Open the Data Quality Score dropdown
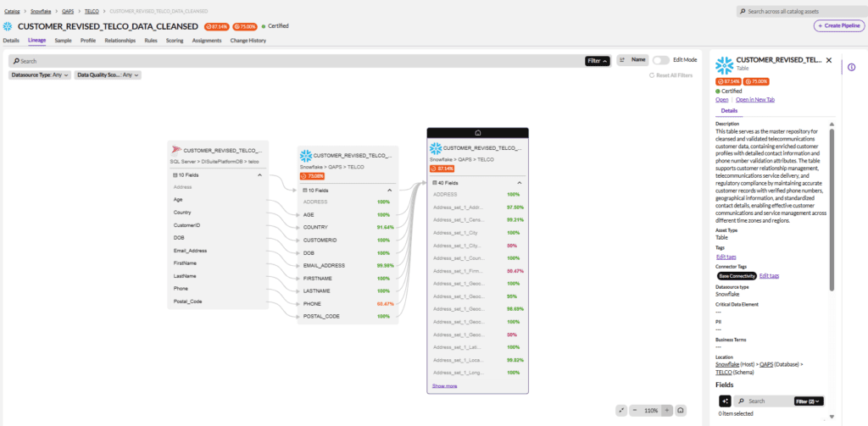The height and width of the screenshot is (426, 868). point(108,75)
